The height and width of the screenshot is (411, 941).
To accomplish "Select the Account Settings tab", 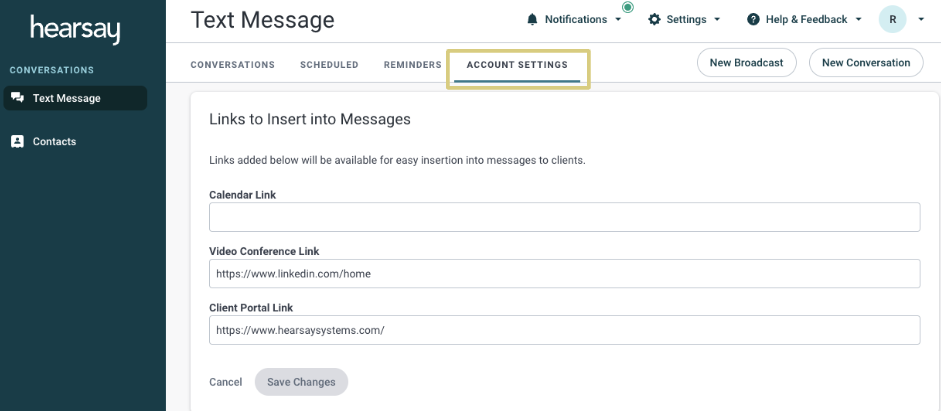I will pyautogui.click(x=517, y=65).
